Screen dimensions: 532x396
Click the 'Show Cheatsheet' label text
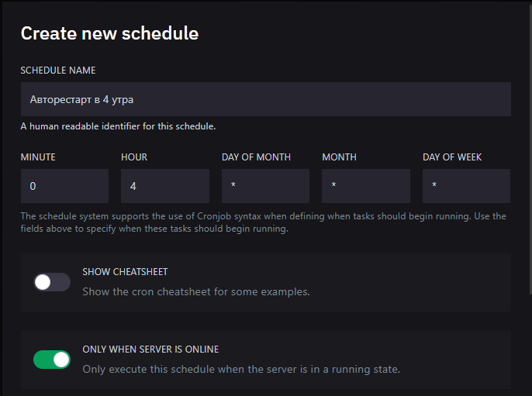(125, 272)
